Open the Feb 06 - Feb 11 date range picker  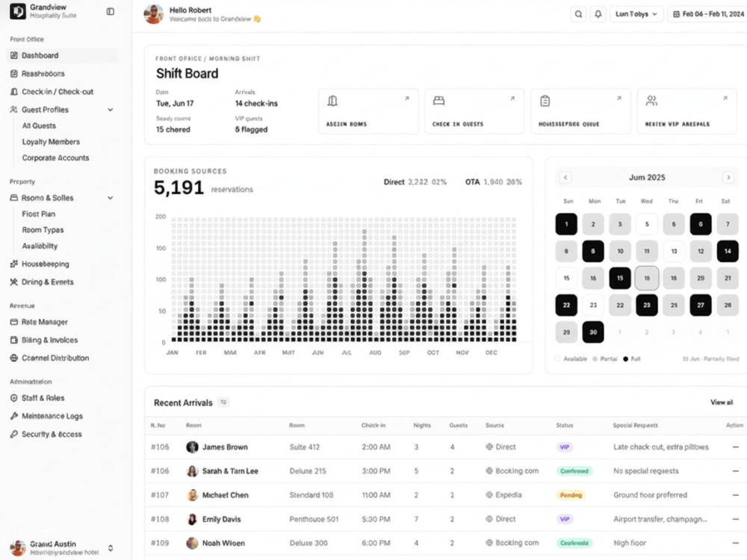pos(708,13)
